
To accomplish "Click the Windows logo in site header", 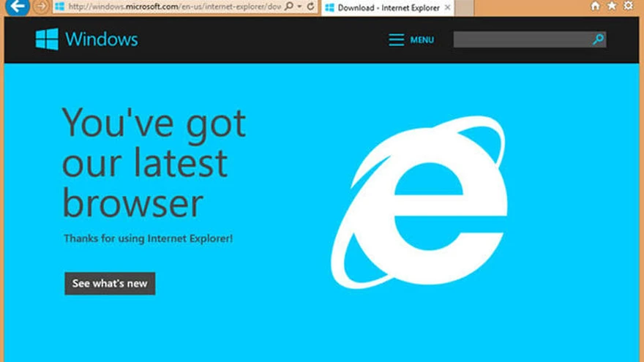I will [x=47, y=39].
